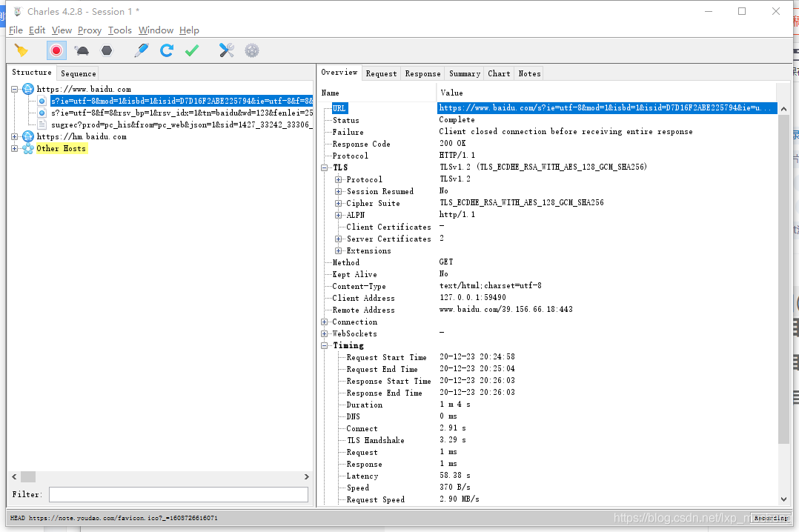Click the Value column header

coord(451,93)
